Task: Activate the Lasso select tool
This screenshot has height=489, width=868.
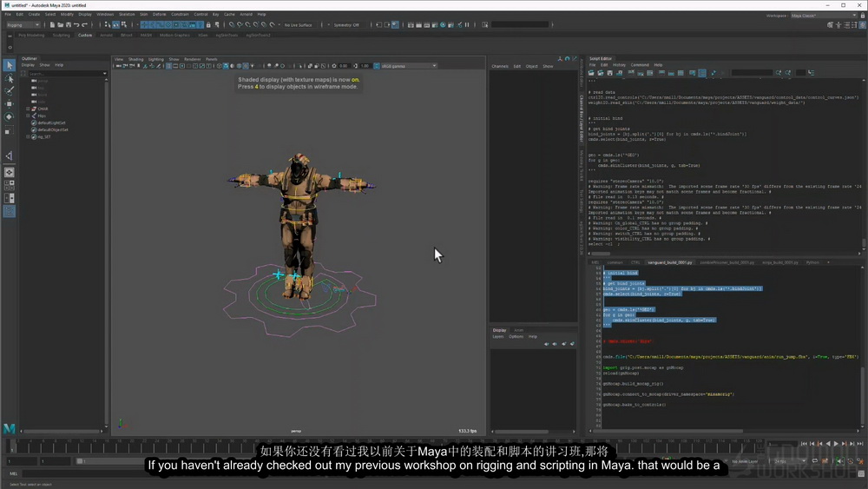Action: point(9,78)
